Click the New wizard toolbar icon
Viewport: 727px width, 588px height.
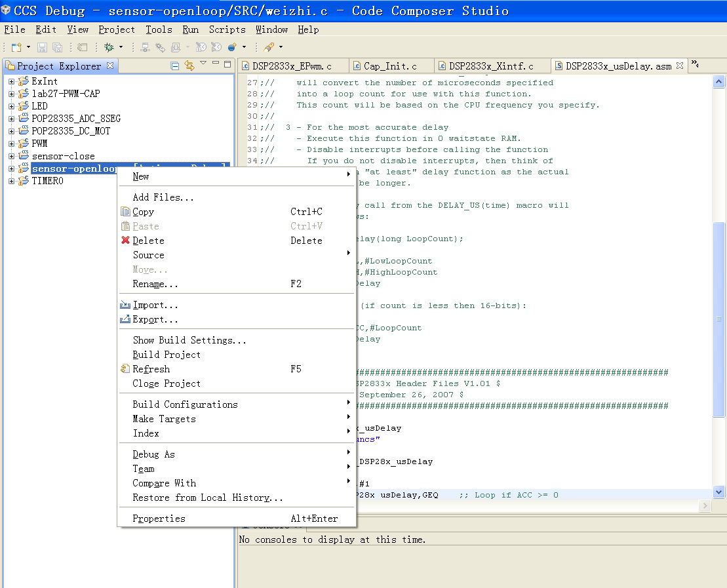pyautogui.click(x=16, y=47)
